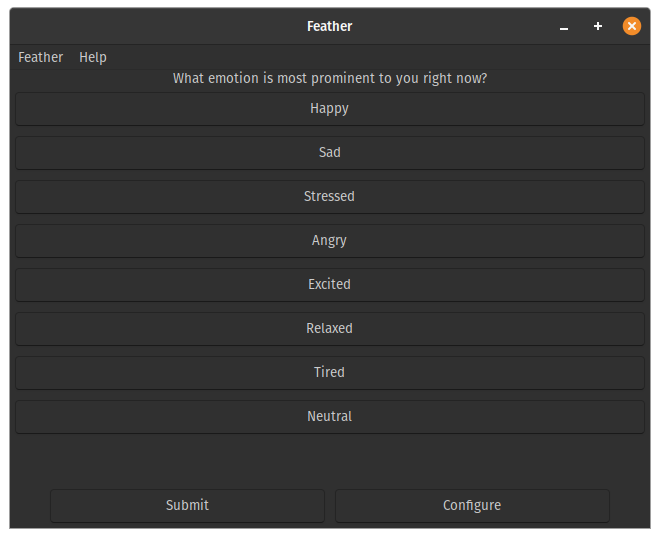The image size is (660, 538).
Task: Maximize the window with the plus icon
Action: 598,27
